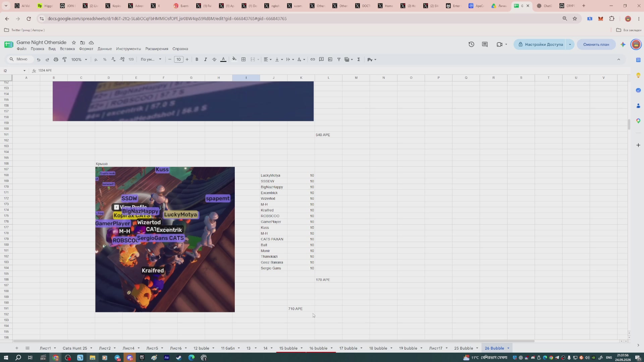Click the Print icon
The image size is (644, 362).
tap(56, 60)
